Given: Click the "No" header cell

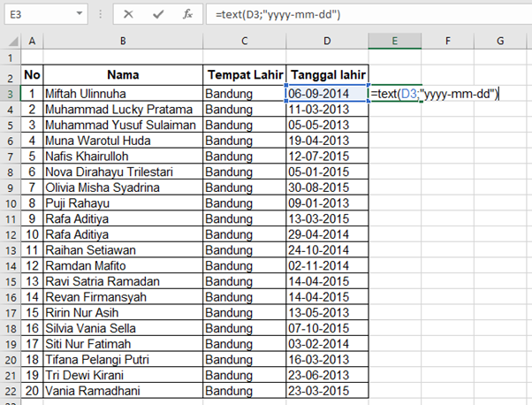Looking at the screenshot, I should pos(32,75).
